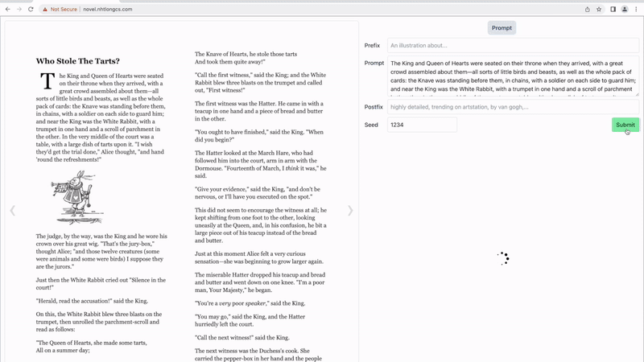This screenshot has height=362, width=644.
Task: Click the line "Give your evidence," said the King
Action: pos(258,193)
